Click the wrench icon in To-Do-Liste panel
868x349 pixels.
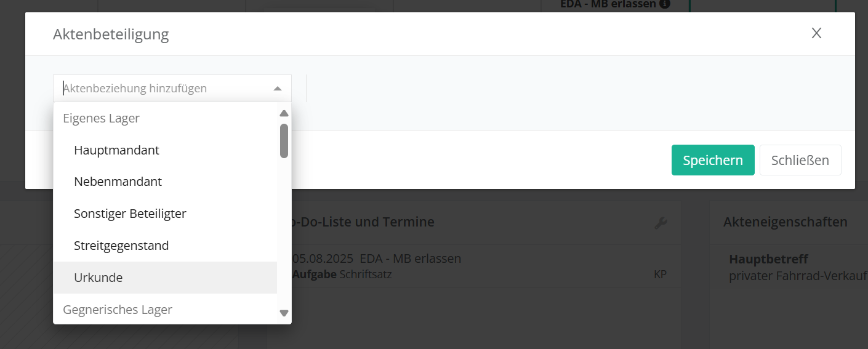point(661,223)
